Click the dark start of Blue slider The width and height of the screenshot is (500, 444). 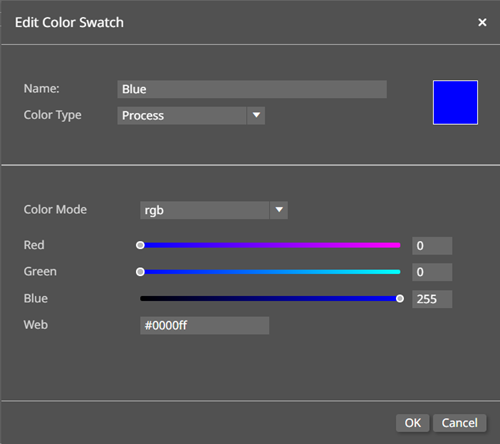[145, 299]
